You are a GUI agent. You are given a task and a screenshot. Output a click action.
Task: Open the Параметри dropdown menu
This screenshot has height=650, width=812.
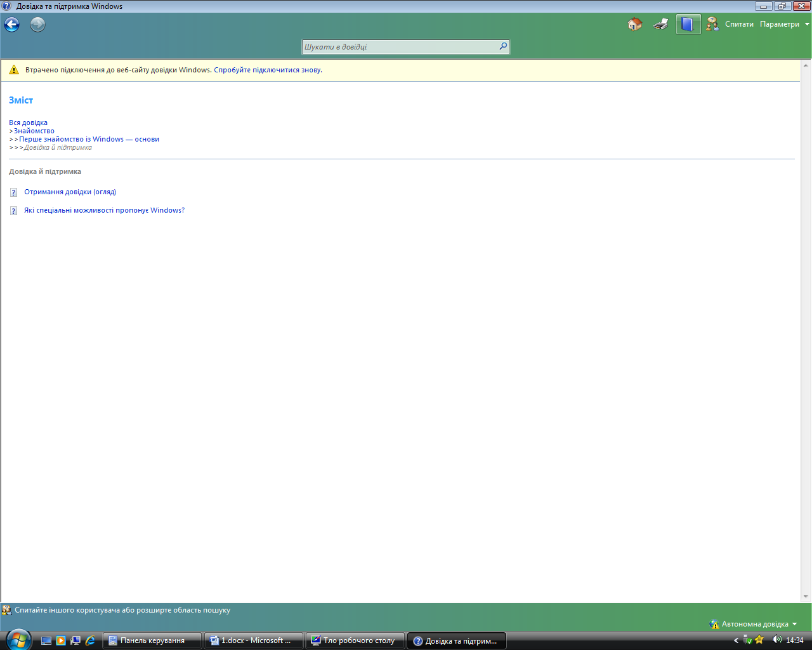tap(784, 24)
